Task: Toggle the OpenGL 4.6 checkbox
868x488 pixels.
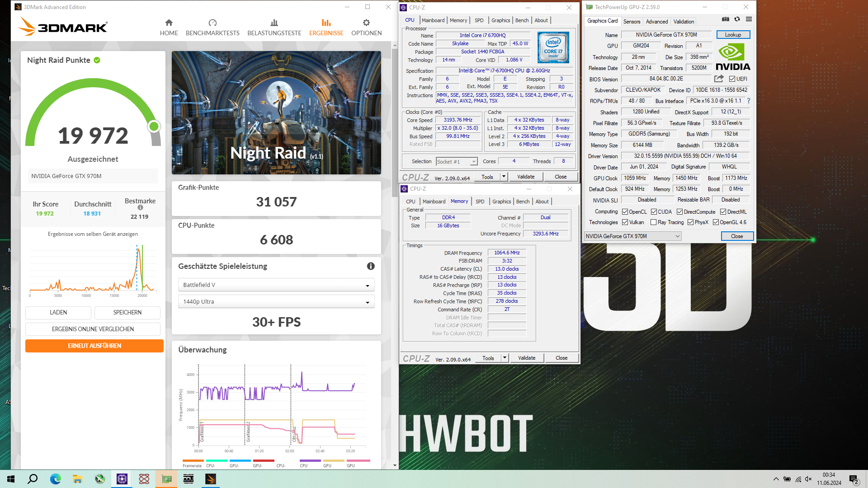Action: click(716, 222)
